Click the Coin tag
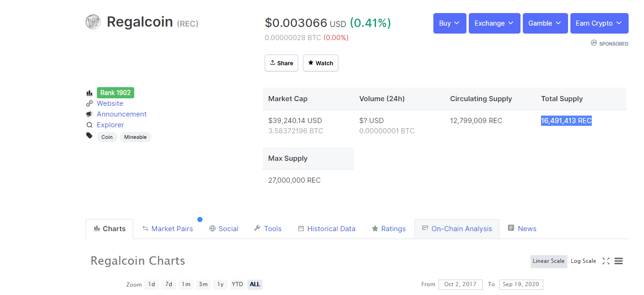 click(107, 137)
